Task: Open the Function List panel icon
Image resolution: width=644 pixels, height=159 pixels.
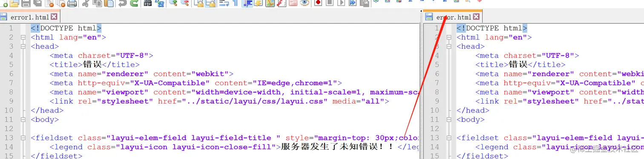Action: point(281,3)
